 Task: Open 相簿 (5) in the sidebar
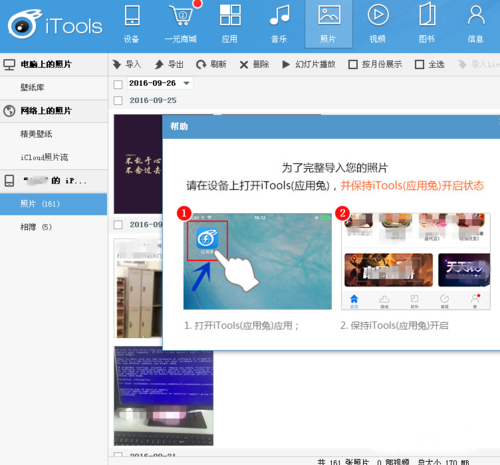(x=54, y=227)
